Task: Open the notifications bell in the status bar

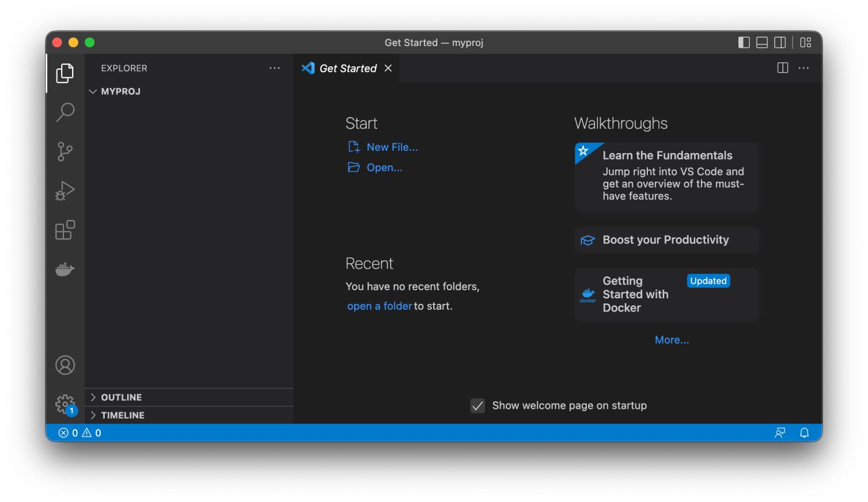Action: point(805,433)
